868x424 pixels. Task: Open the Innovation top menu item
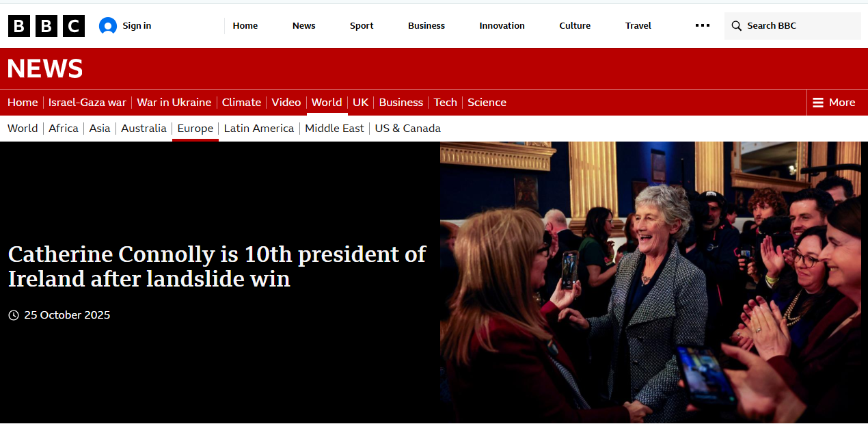tap(502, 26)
